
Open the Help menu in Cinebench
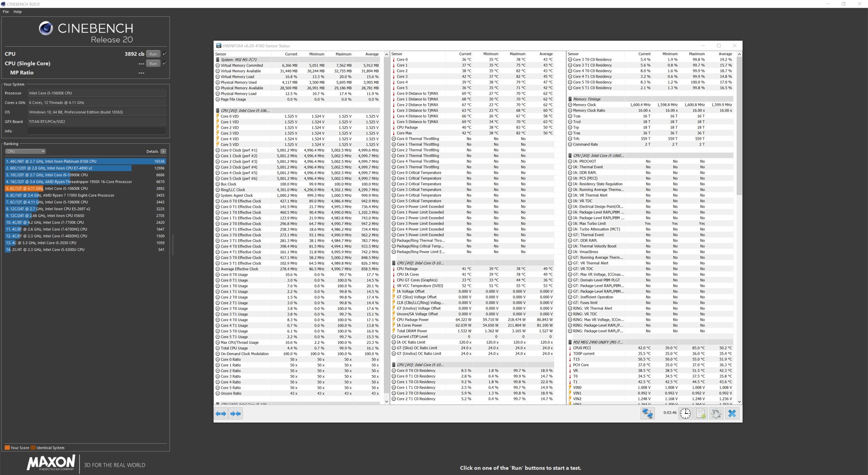point(18,12)
